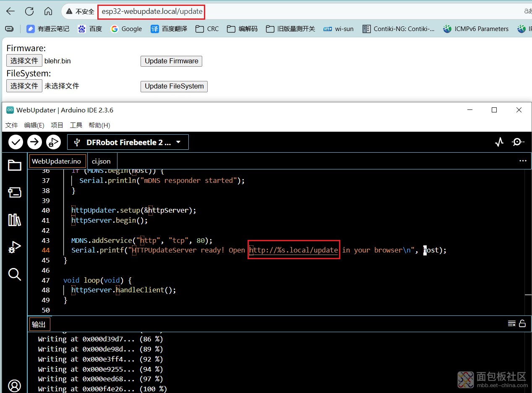Open the Search sidebar panel
The image size is (532, 393).
click(15, 274)
